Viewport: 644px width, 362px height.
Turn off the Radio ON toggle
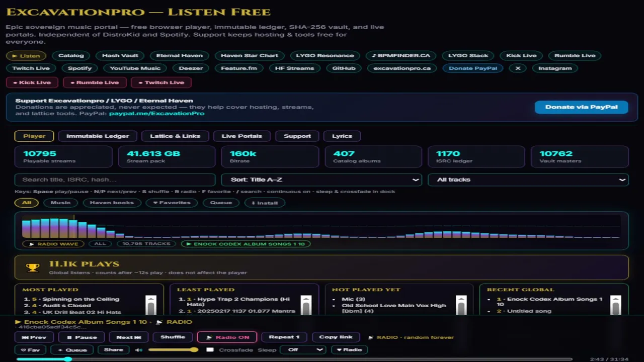[227, 337]
